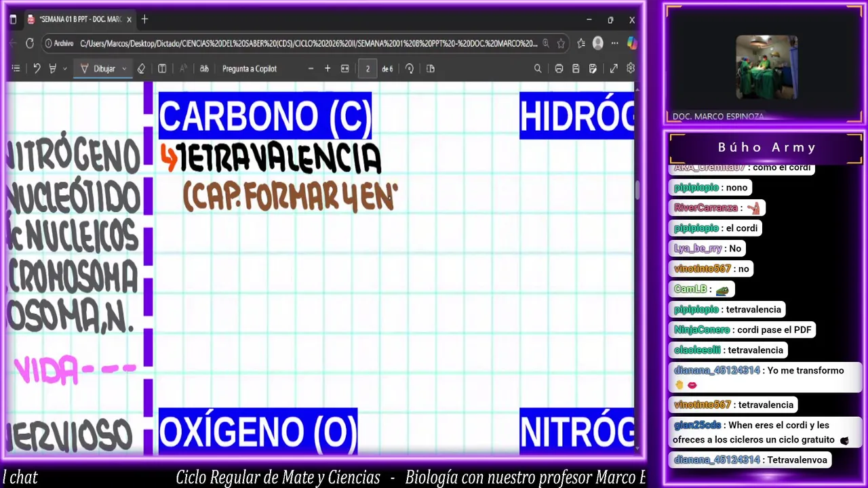Zoom out with the minus button
Viewport: 868px width, 488px height.
pos(311,68)
